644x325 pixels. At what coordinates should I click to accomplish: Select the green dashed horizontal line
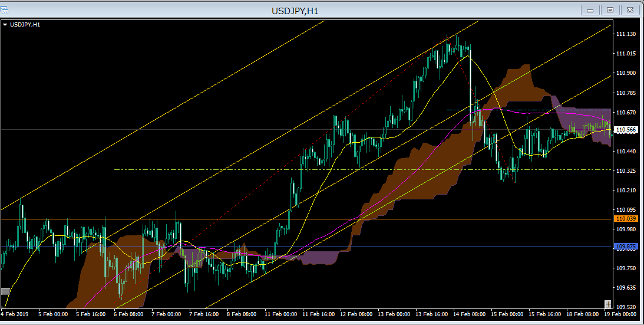point(363,169)
